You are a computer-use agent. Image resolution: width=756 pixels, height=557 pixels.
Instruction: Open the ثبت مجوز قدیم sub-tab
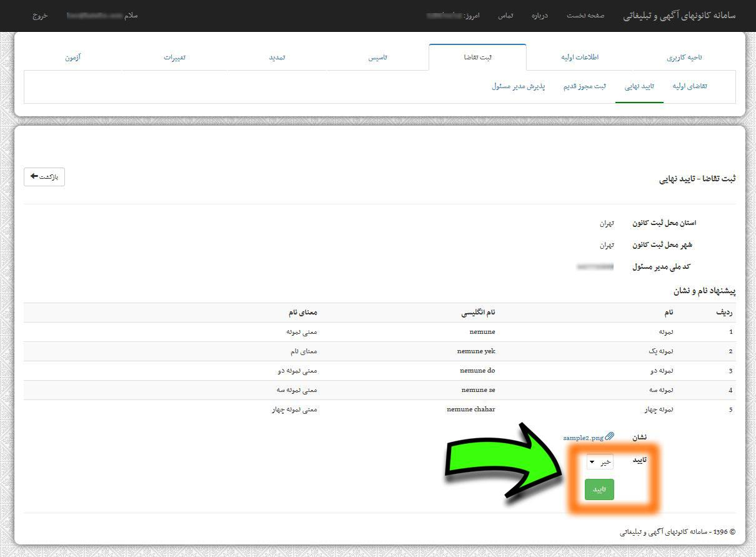585,86
